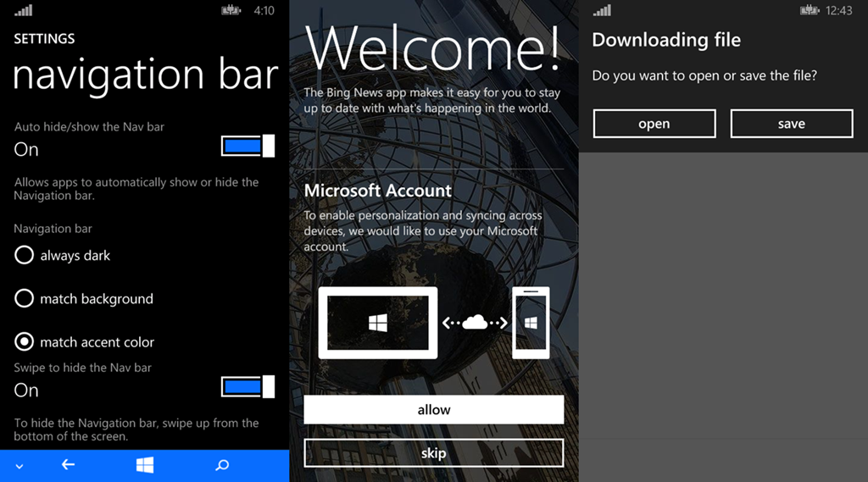Toggle Swipe to hide the Nav bar switch

click(x=248, y=387)
